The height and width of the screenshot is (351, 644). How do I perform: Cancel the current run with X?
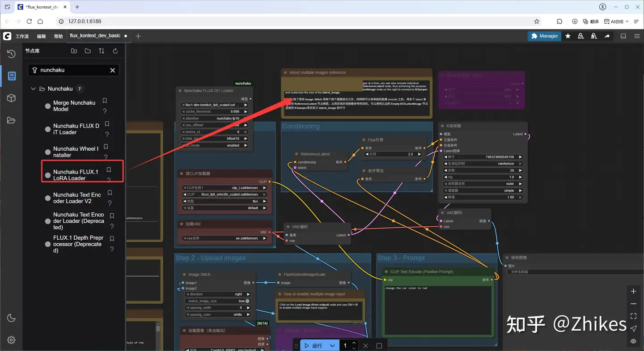coord(365,346)
